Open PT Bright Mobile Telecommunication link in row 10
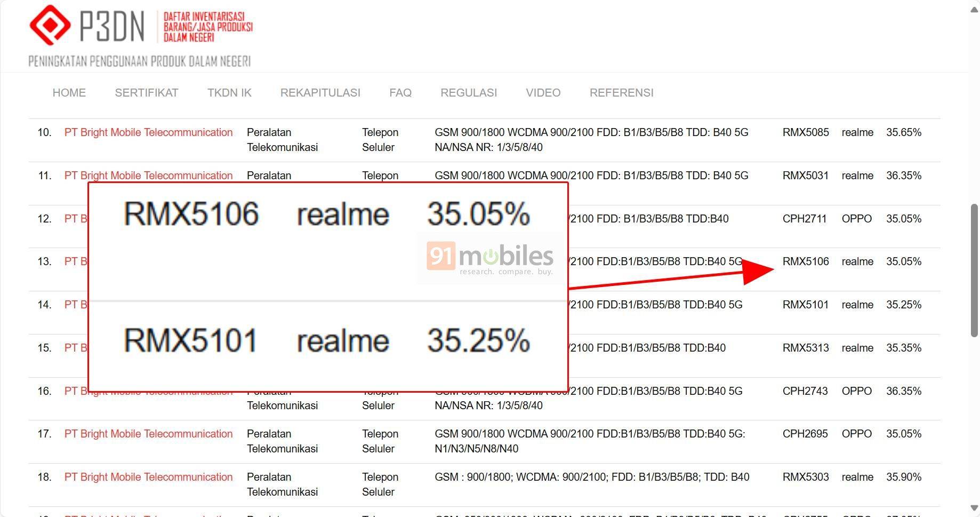Image resolution: width=980 pixels, height=517 pixels. coord(148,132)
